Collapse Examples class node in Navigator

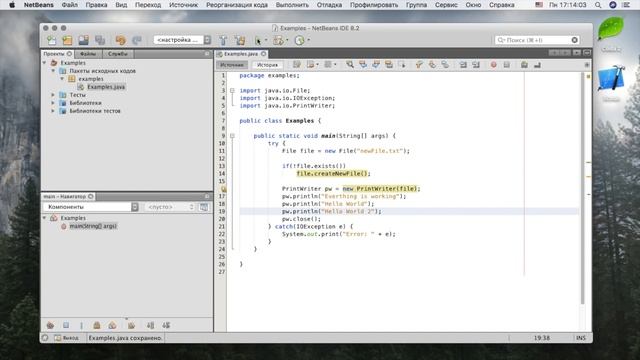44,218
